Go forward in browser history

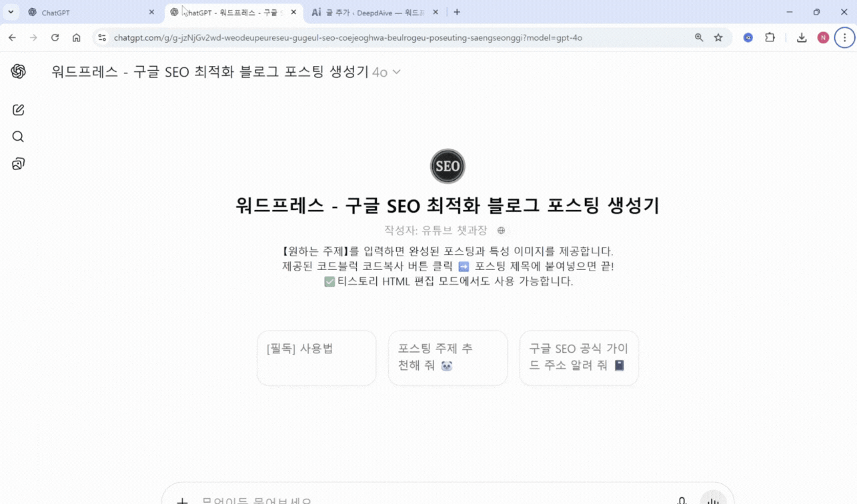pos(33,38)
